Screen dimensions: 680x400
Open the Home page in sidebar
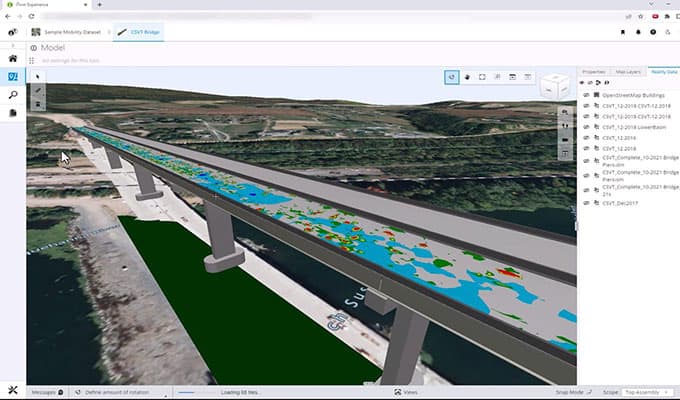pos(12,59)
